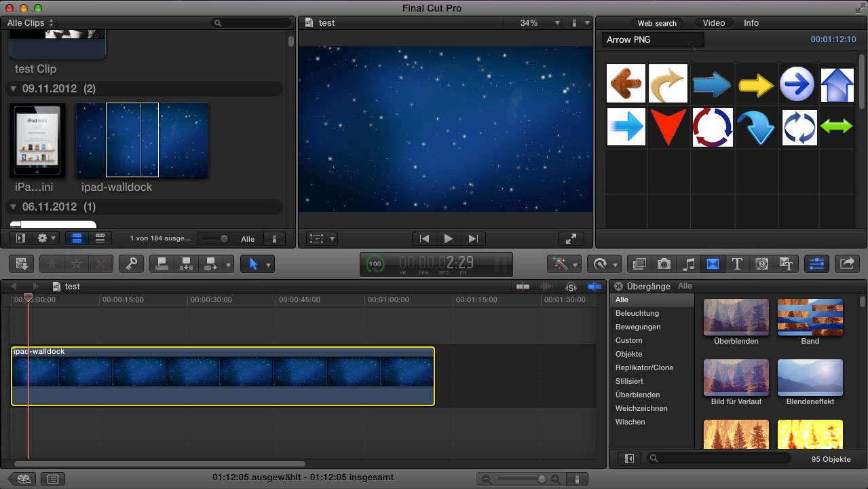
Task: Select the Beleuchtung transitions category
Action: (x=637, y=313)
